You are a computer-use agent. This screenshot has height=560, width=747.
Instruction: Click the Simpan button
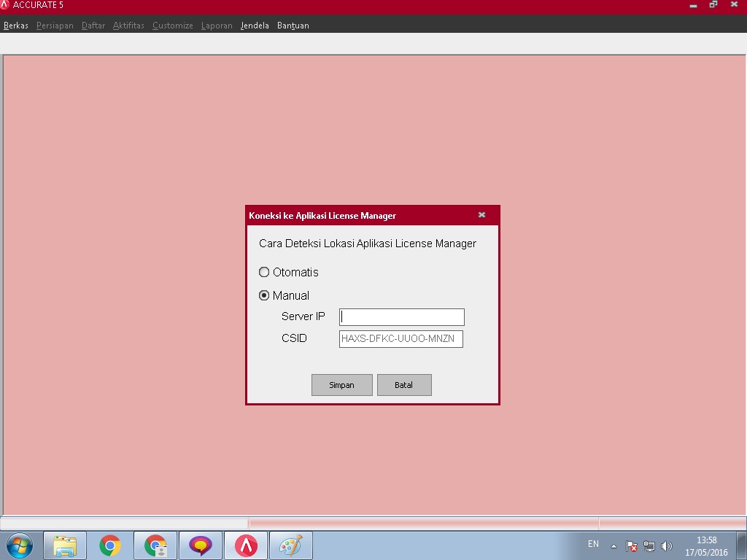[x=341, y=385]
